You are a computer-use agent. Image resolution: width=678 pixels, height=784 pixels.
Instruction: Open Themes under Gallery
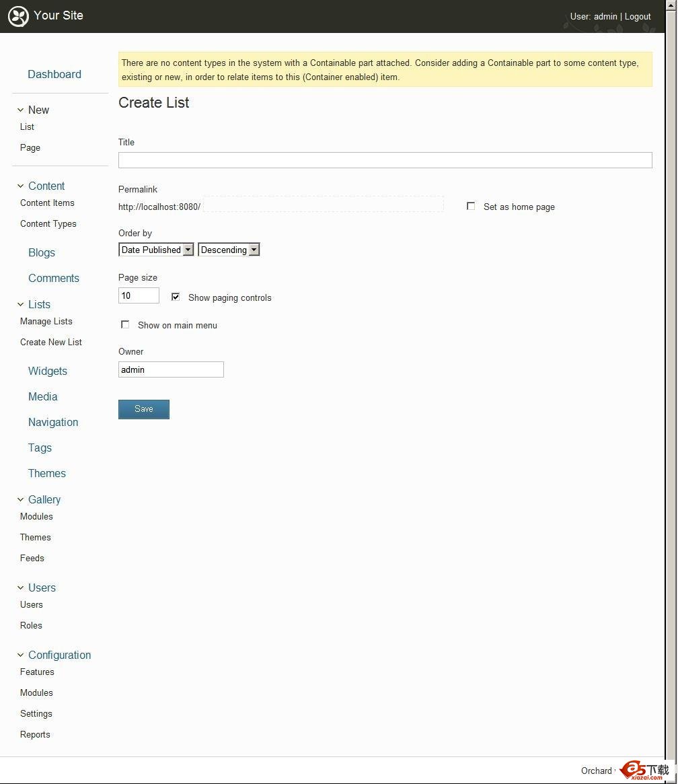tap(35, 538)
